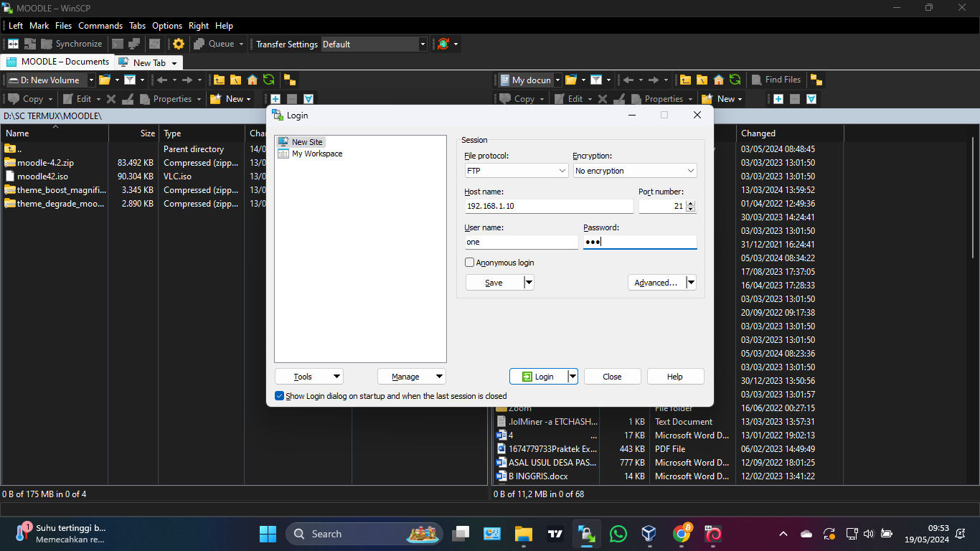Click right panel open directory folder icon
The image size is (980, 551).
(571, 80)
